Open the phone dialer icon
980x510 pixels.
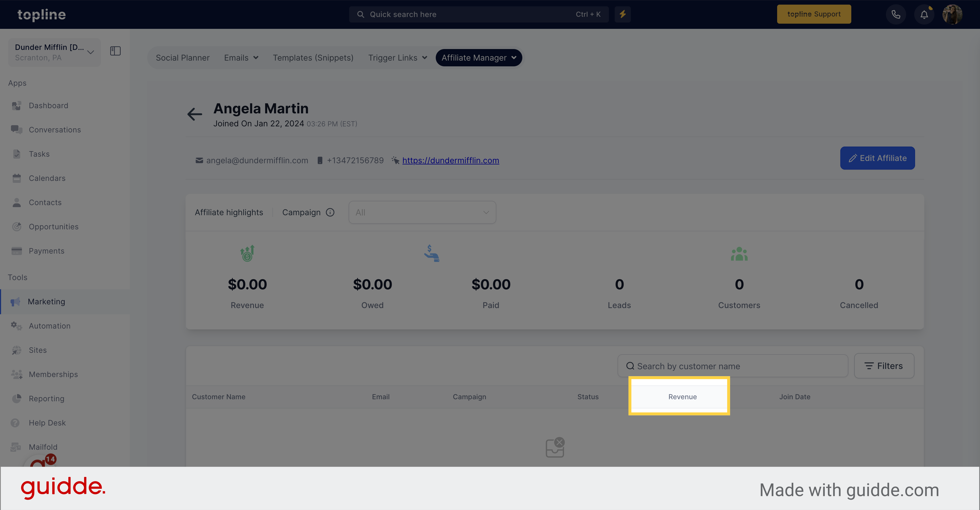(896, 14)
